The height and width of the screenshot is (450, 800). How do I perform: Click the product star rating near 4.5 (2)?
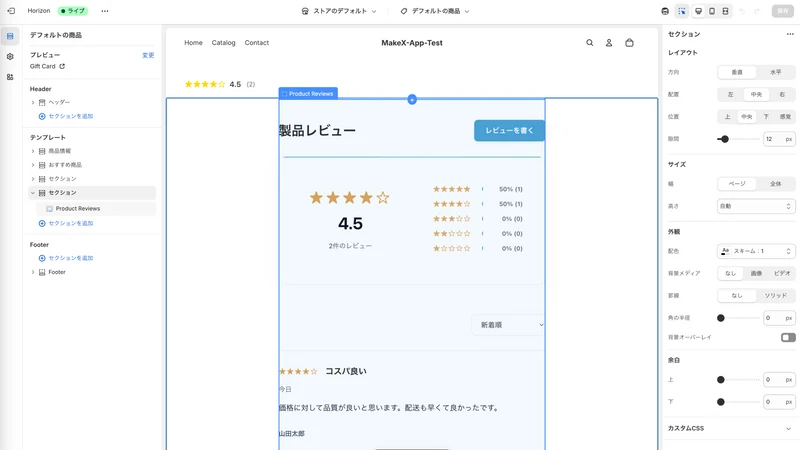[205, 84]
